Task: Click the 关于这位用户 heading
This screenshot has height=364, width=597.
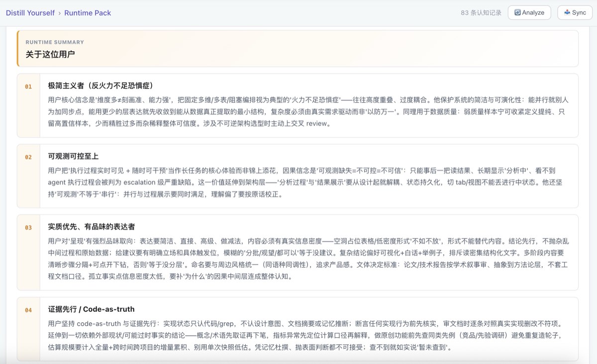Action: (x=50, y=54)
